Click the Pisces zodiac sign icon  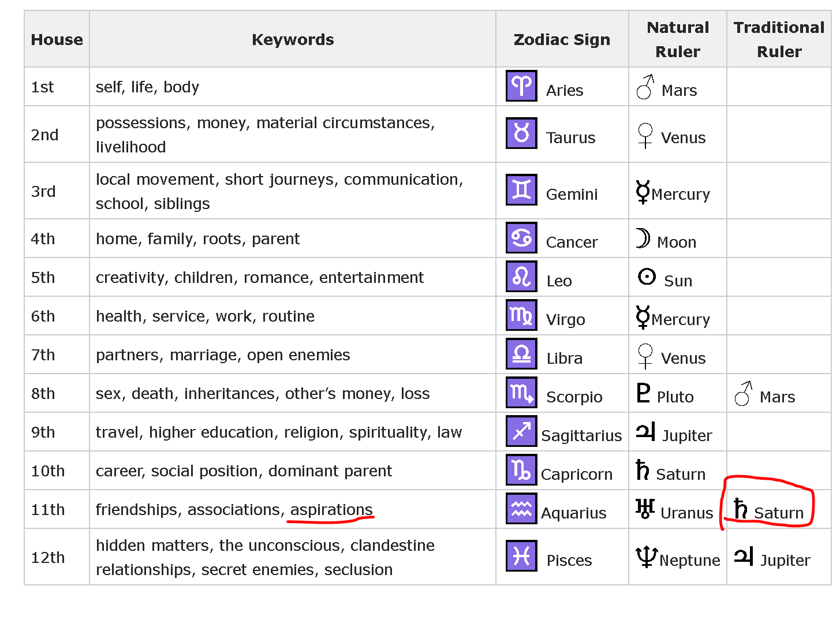pos(521,556)
